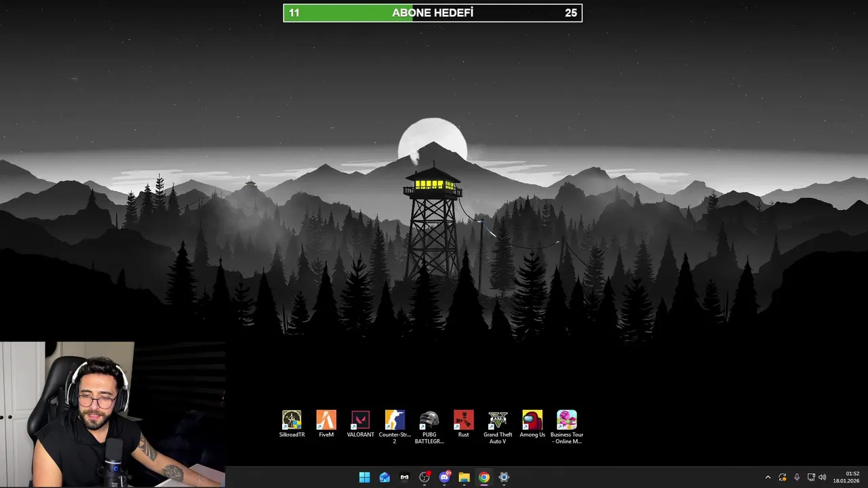This screenshot has width=868, height=488.
Task: Open Discord from the taskbar
Action: pos(444,477)
